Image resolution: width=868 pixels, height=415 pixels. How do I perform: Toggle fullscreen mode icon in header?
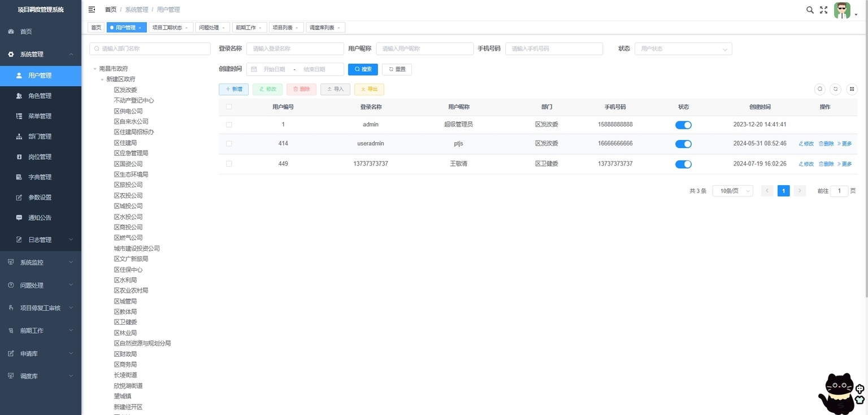tap(824, 10)
